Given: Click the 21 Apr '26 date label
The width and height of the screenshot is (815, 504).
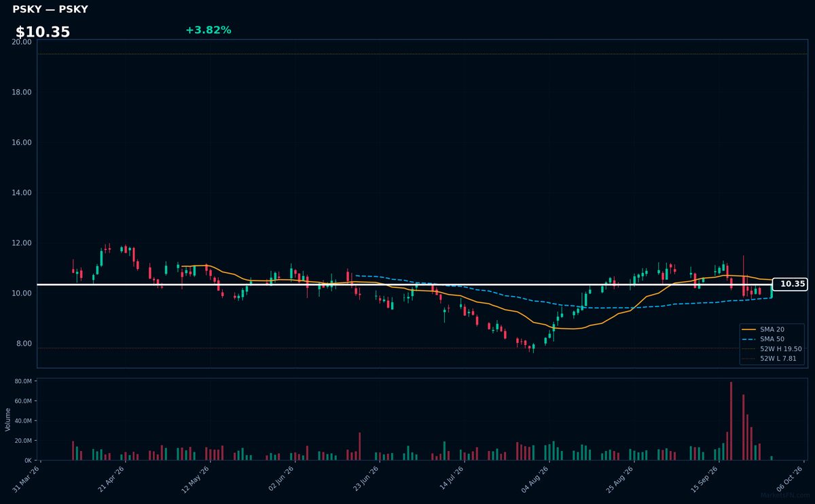Looking at the screenshot, I should click(111, 478).
